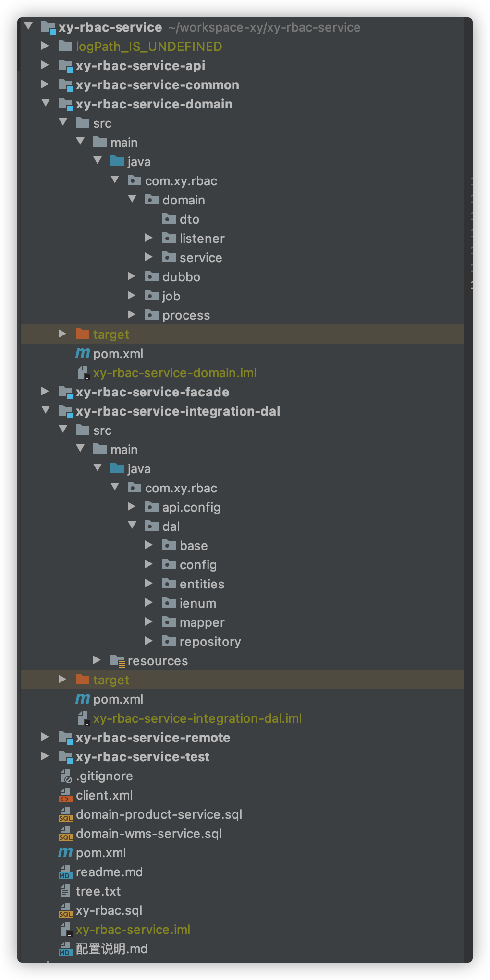Click the job package icon
Viewport: 490px width, 980px height.
(152, 296)
